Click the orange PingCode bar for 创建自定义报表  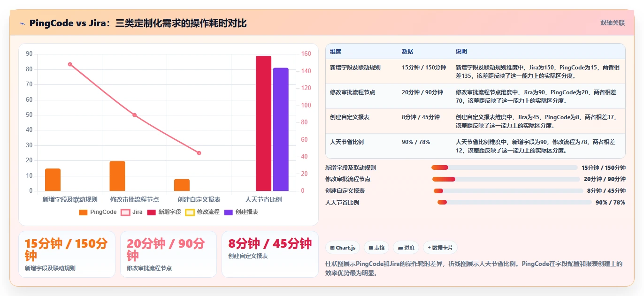182,185
